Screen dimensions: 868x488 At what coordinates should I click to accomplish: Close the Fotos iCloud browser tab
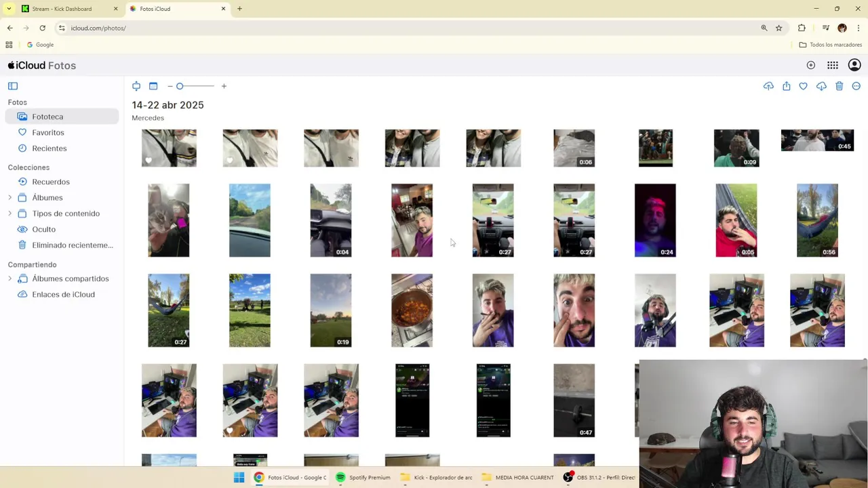pyautogui.click(x=223, y=9)
